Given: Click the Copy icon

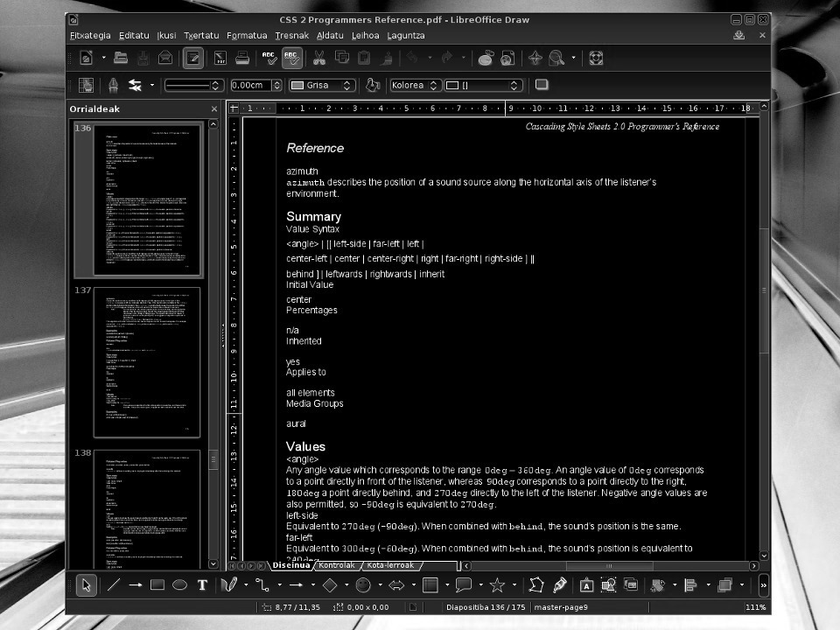Looking at the screenshot, I should click(342, 58).
